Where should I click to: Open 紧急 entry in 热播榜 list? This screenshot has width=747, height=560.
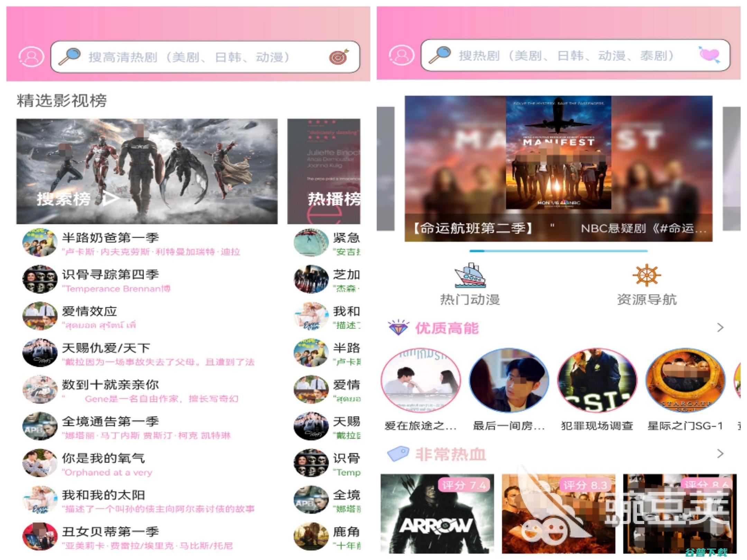click(x=327, y=243)
